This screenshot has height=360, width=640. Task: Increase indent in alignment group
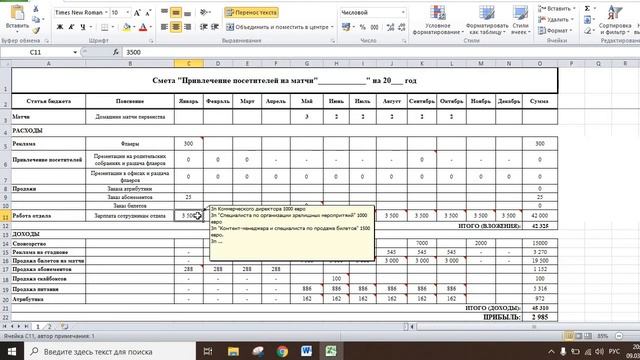pyautogui.click(x=215, y=27)
